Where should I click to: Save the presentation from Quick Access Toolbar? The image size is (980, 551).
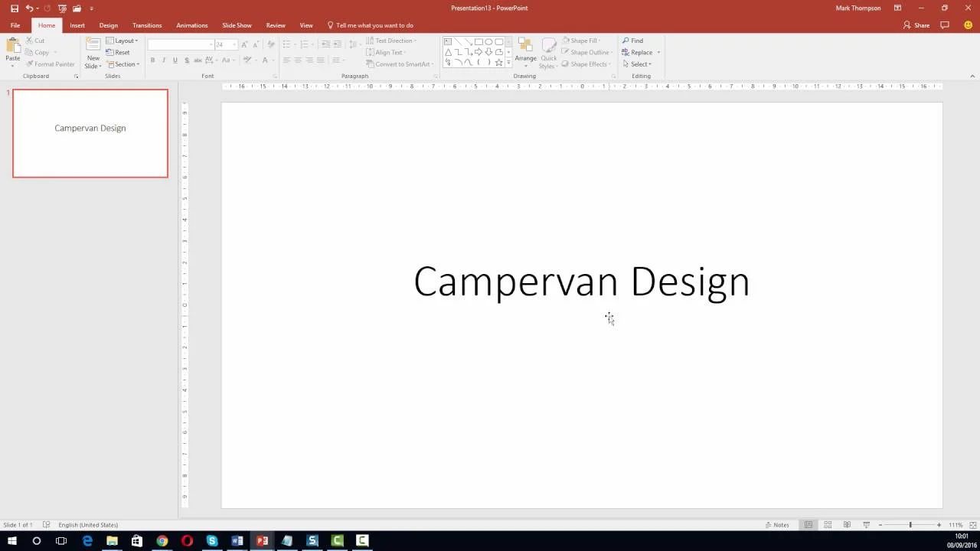tap(14, 8)
